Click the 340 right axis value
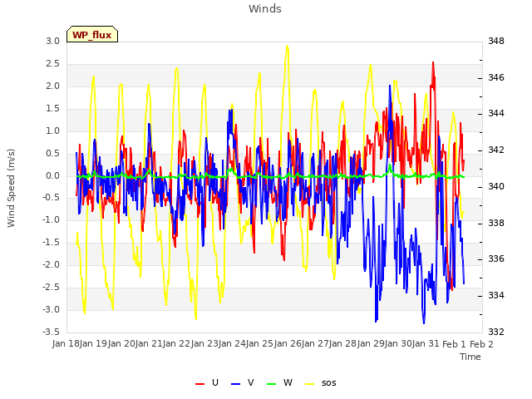The image size is (532, 399). tap(496, 186)
